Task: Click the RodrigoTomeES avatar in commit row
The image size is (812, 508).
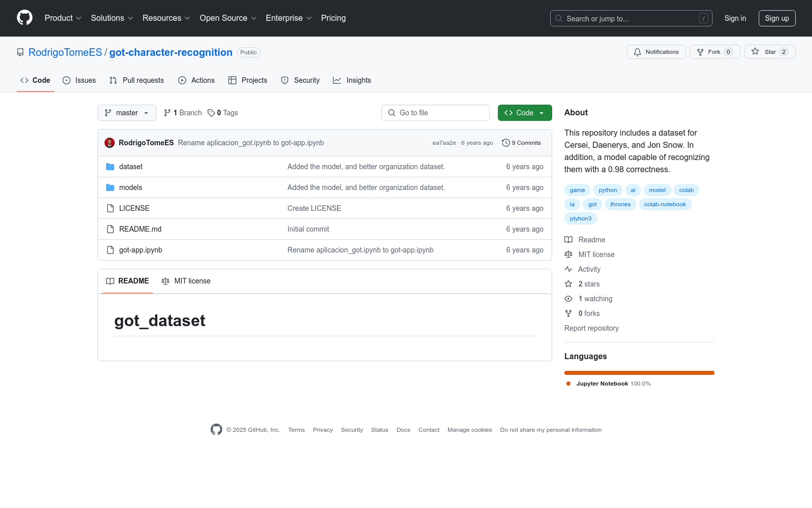Action: [x=110, y=143]
